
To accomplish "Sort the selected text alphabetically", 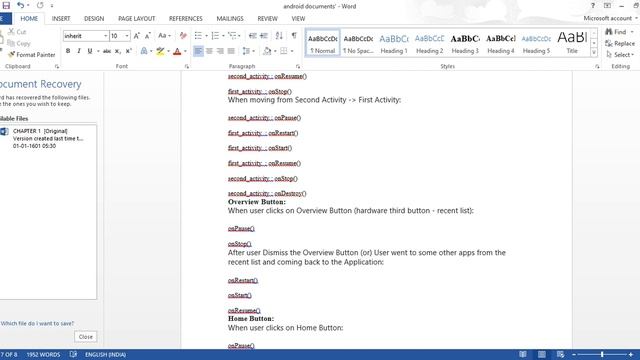I will pyautogui.click(x=279, y=36).
